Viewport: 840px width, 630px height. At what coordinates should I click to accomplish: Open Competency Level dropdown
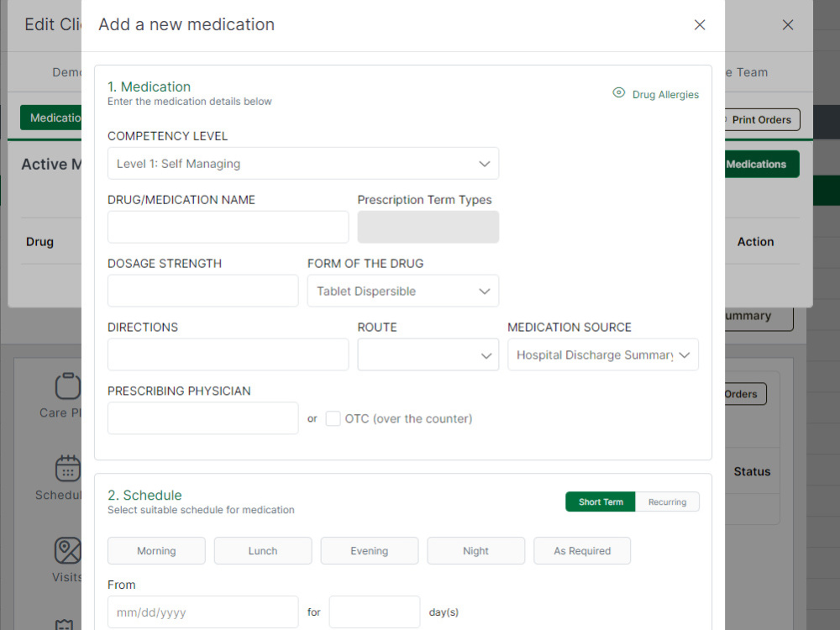(x=302, y=164)
